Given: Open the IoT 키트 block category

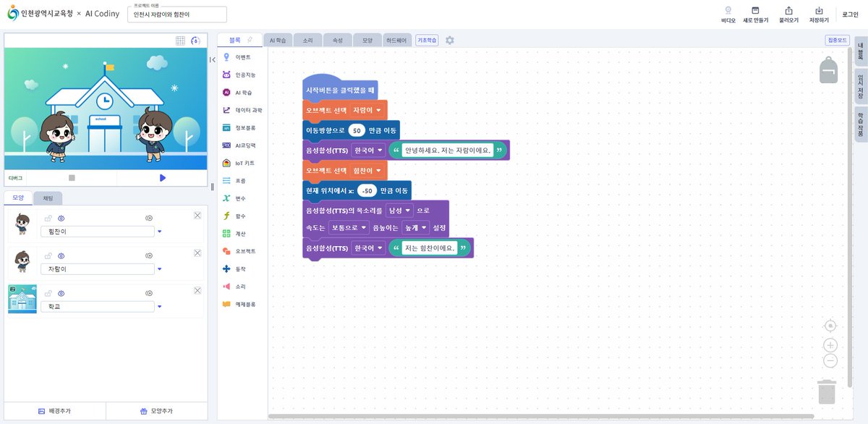Looking at the screenshot, I should [239, 163].
